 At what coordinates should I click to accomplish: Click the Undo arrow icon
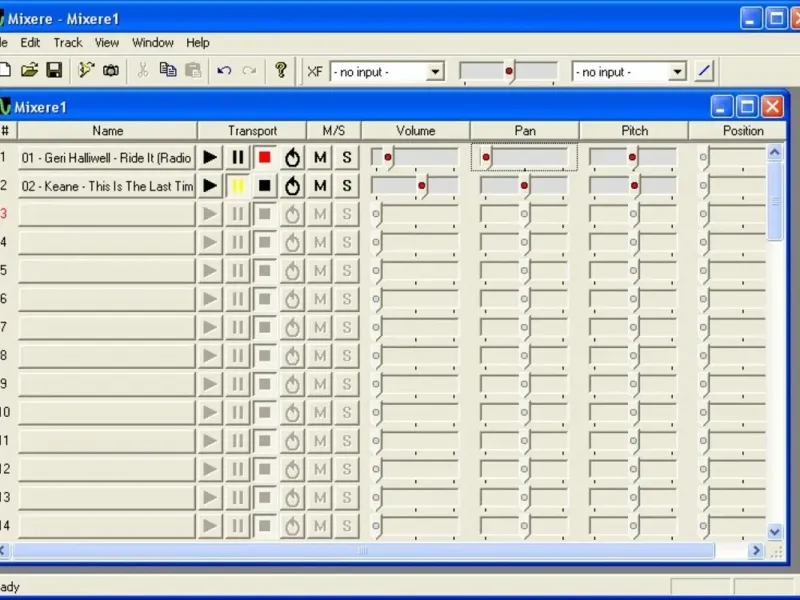[x=224, y=70]
